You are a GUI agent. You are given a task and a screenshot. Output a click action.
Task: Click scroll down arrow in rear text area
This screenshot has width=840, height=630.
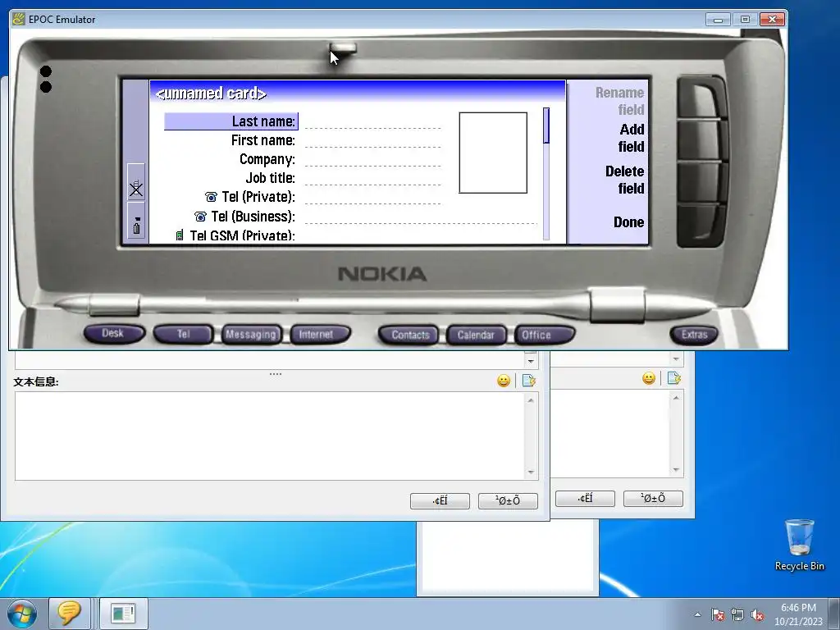pyautogui.click(x=676, y=470)
